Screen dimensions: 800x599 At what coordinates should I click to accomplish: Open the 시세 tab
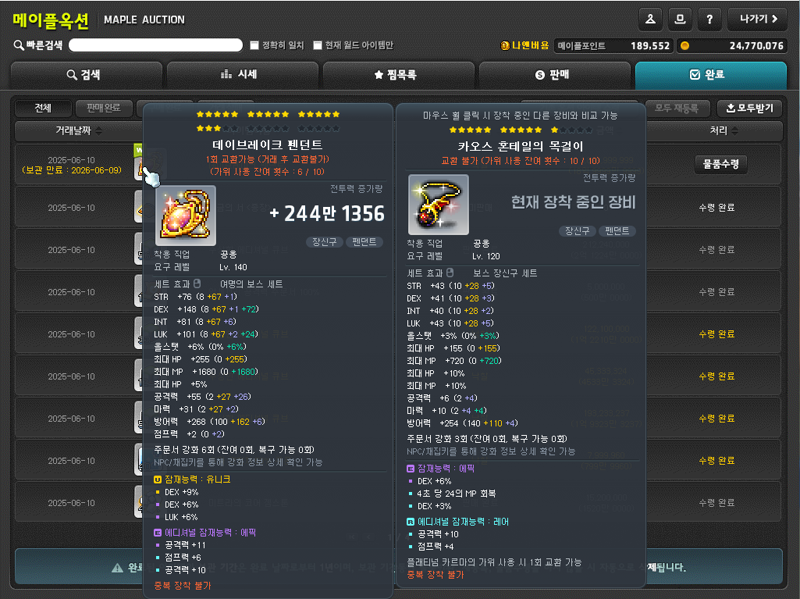pyautogui.click(x=242, y=75)
